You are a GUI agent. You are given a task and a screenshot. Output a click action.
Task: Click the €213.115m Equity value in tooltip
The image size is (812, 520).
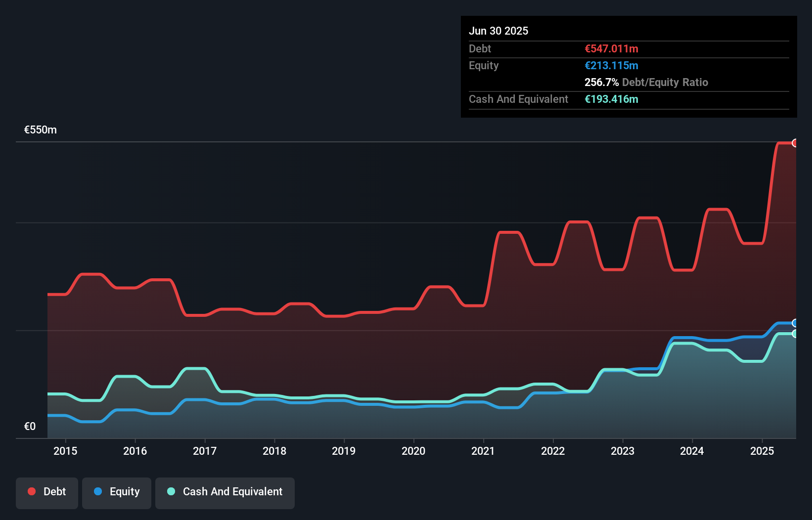click(611, 66)
